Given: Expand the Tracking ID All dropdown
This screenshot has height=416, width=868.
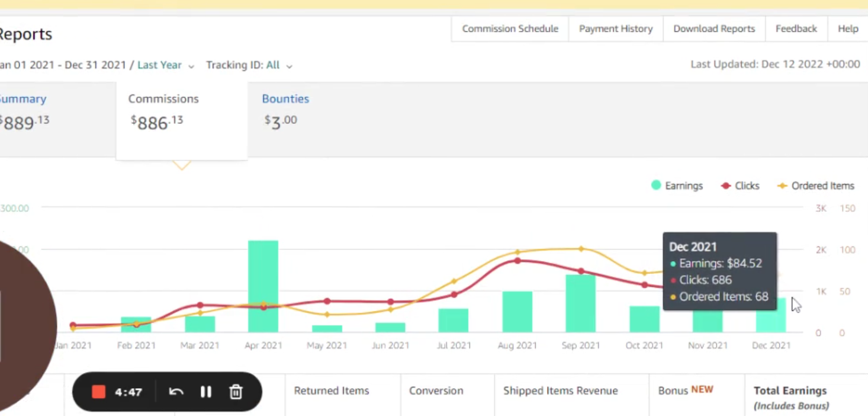Looking at the screenshot, I should pos(249,65).
